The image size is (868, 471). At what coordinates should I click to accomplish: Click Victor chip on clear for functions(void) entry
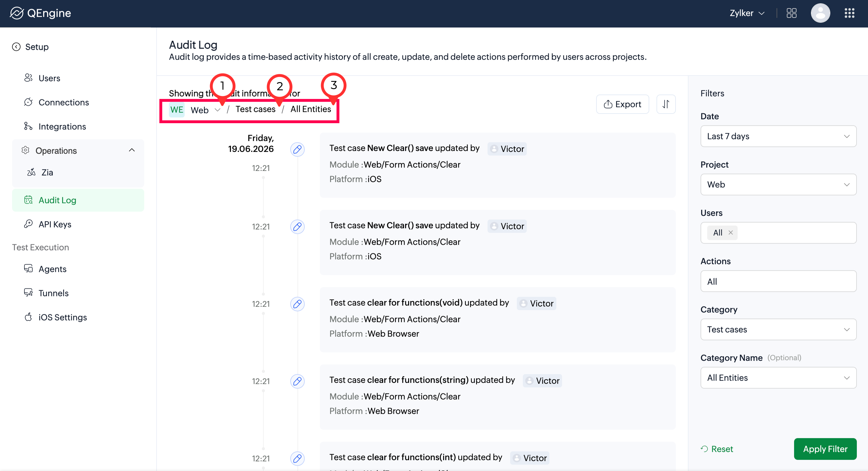(536, 303)
